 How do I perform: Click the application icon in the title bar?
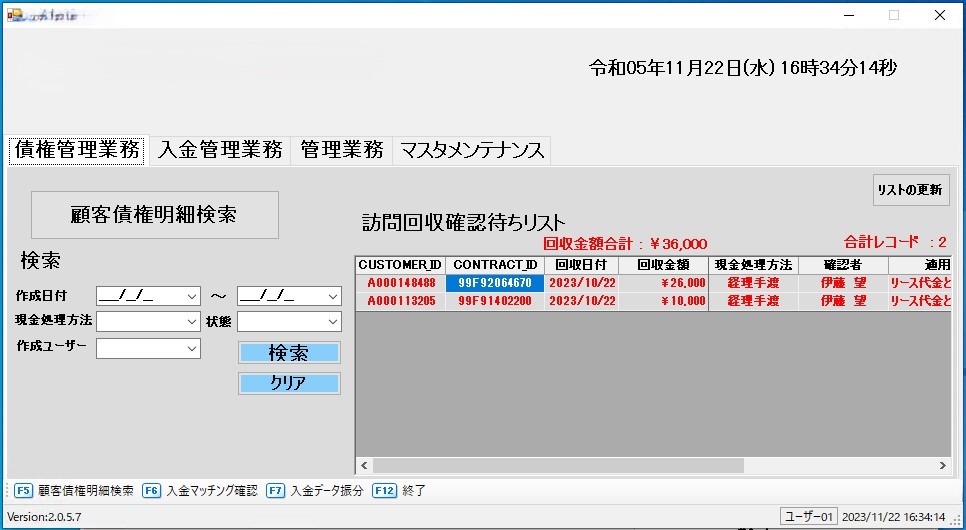point(14,15)
